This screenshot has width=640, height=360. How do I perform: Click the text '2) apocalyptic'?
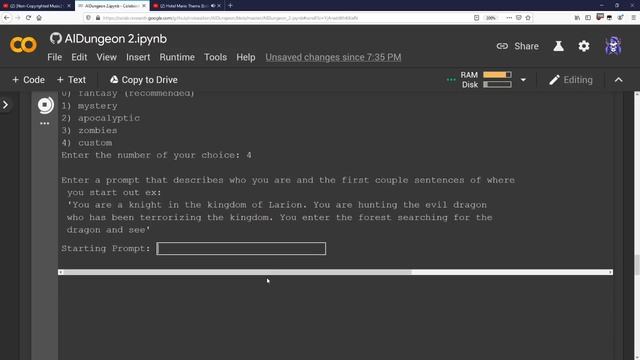tap(101, 118)
